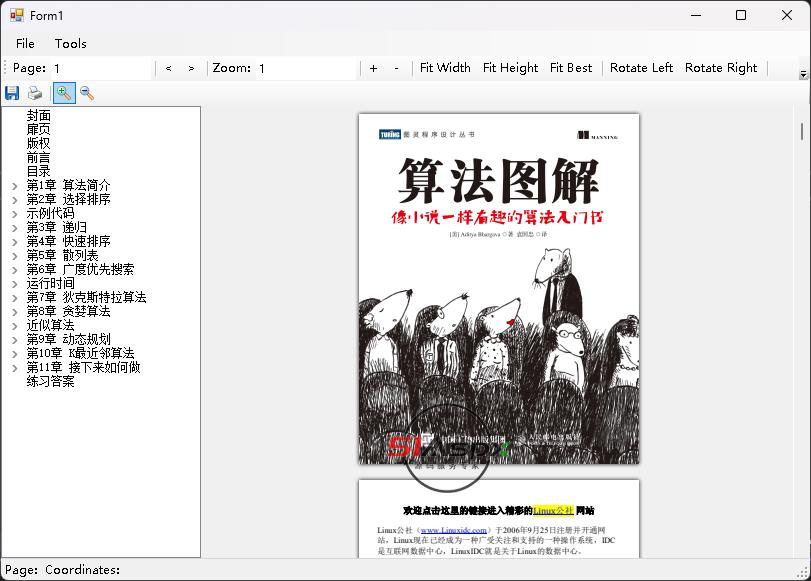Select the 第6章 广度优先搜索 bookmark label

coord(81,269)
